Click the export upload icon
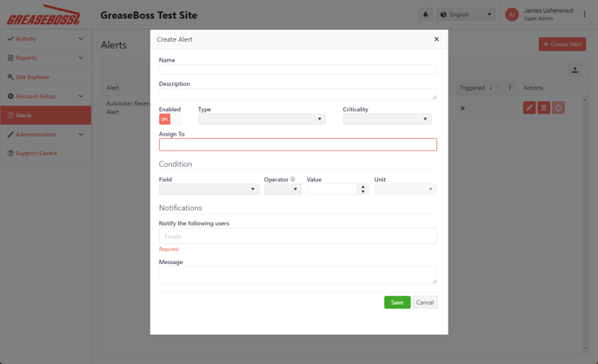Viewport: 598px width, 364px height. tap(575, 69)
